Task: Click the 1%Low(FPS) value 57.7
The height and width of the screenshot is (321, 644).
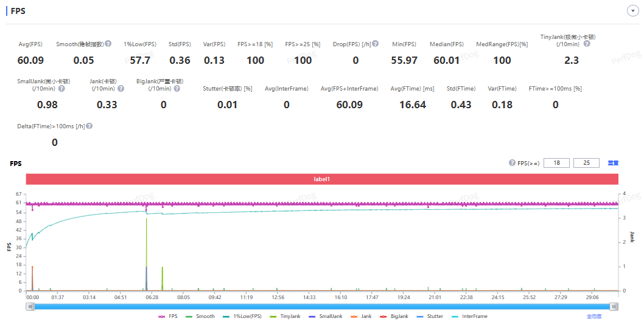Action: [139, 60]
